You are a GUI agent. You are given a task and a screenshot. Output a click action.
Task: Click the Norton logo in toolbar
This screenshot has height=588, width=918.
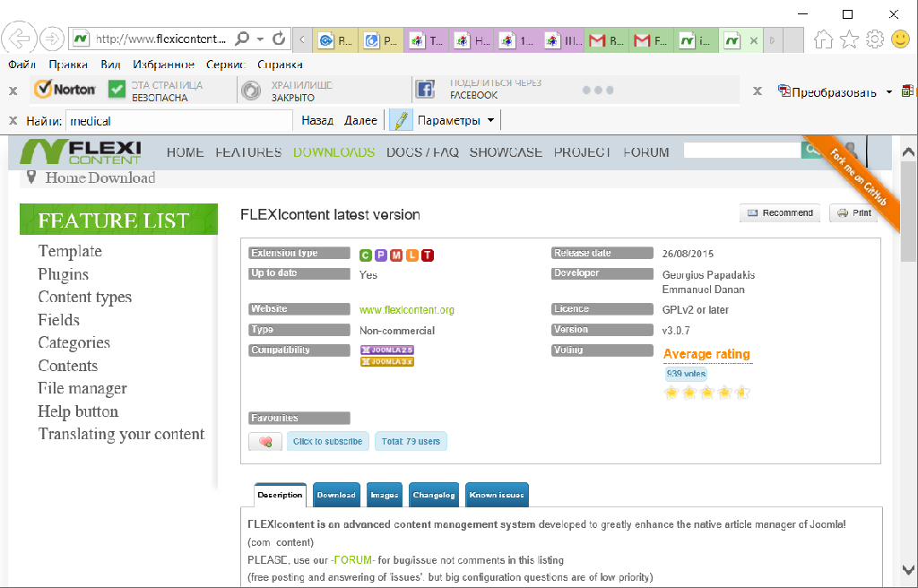(x=65, y=89)
